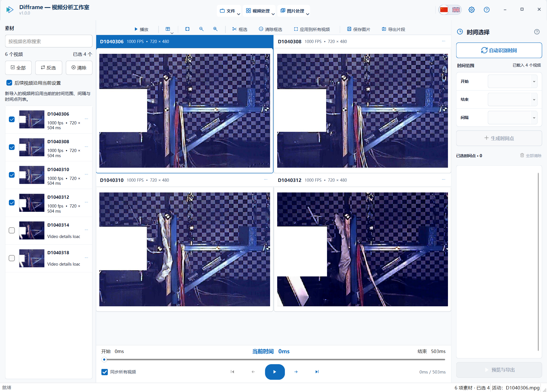Click the fit-to-screen icon in toolbar

pos(187,29)
